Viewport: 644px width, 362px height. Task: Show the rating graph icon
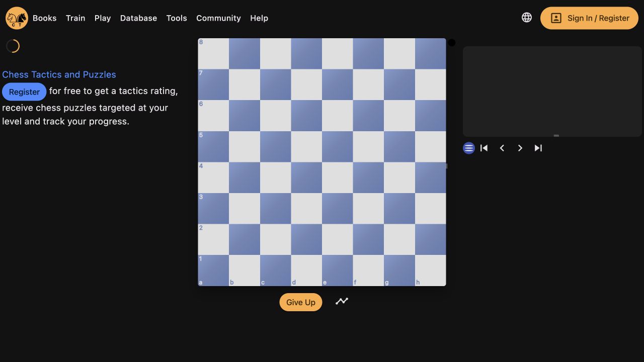pyautogui.click(x=342, y=301)
